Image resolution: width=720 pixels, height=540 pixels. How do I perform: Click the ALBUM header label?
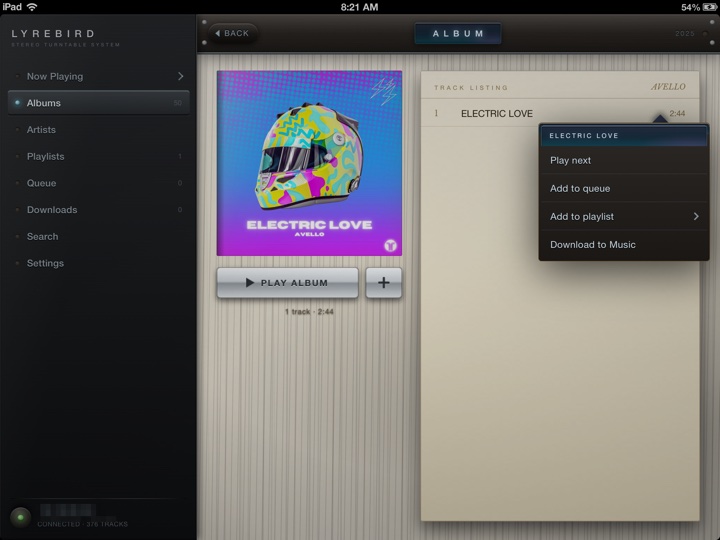[x=458, y=34]
